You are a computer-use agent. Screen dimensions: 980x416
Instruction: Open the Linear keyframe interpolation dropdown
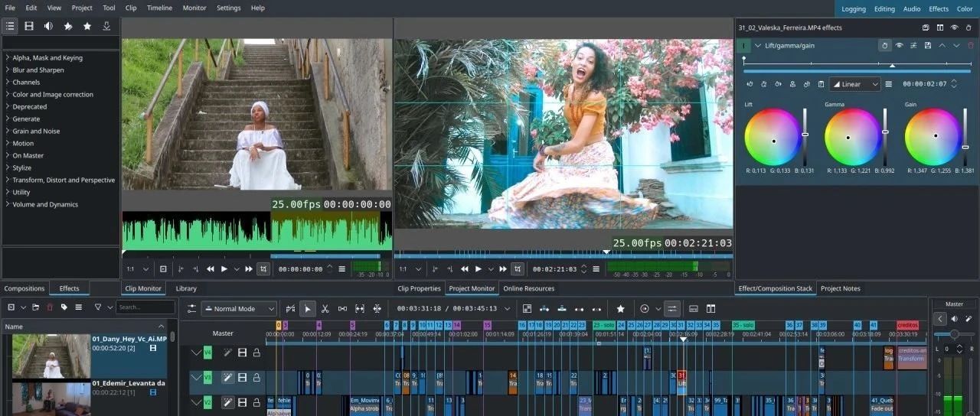click(854, 84)
